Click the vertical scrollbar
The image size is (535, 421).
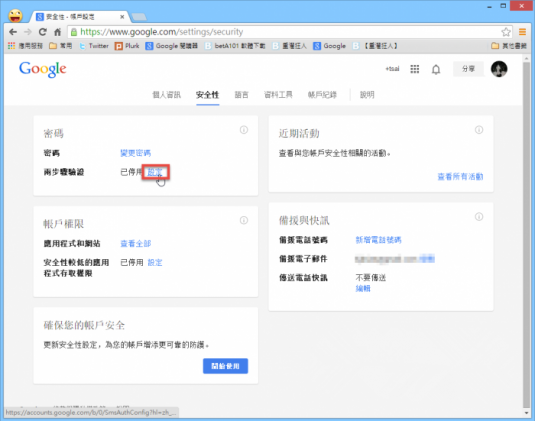(x=526, y=235)
